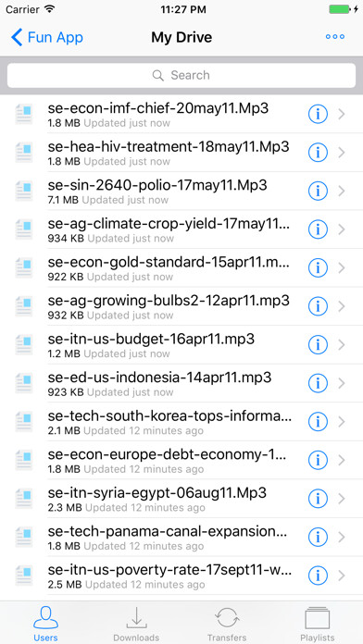
Task: Switch to the Playlists tab
Action: coord(317,624)
